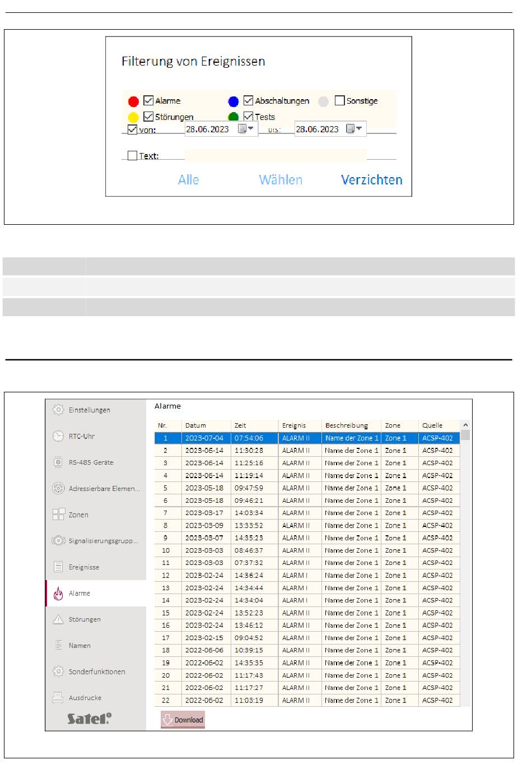
Task: Enable the Text: filter checkbox
Action: [x=132, y=156]
